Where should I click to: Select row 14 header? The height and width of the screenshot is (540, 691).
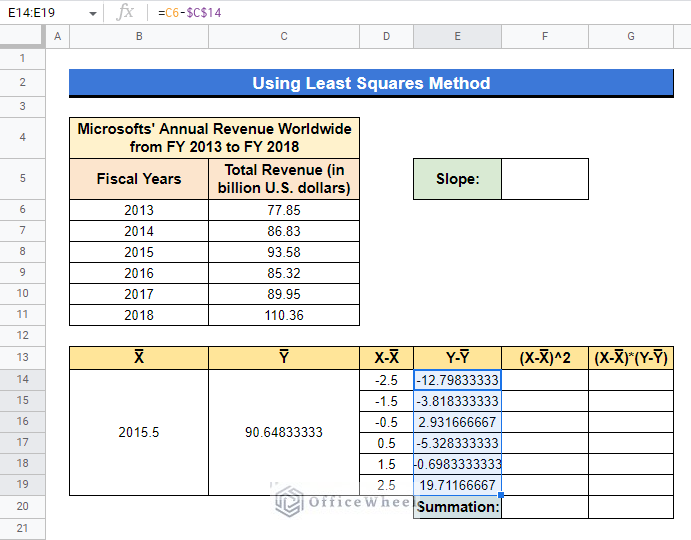22,380
